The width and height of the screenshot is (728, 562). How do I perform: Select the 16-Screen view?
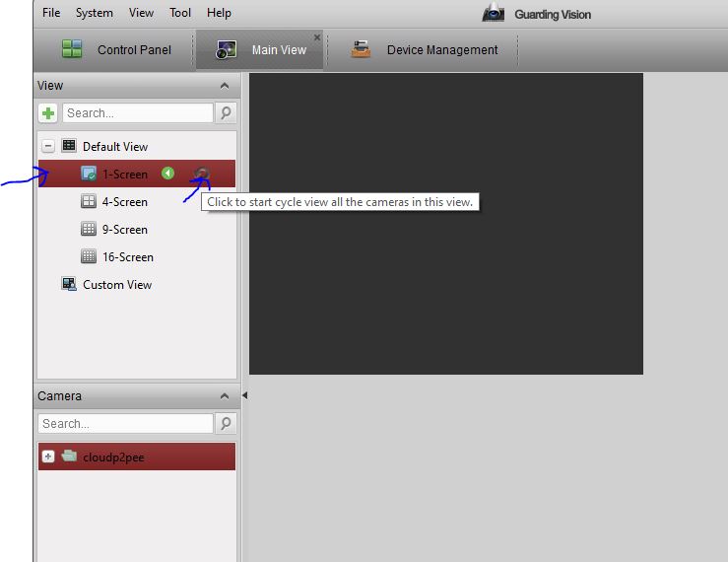tap(128, 257)
